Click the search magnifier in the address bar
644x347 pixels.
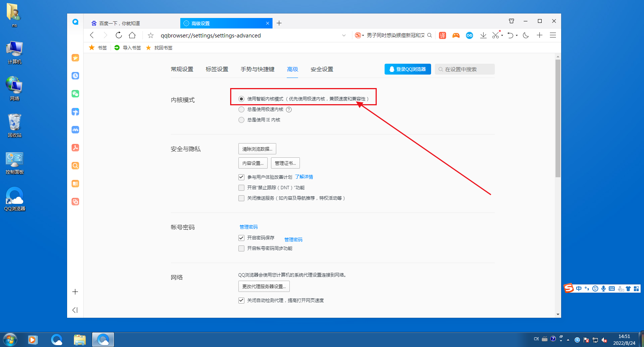tap(430, 35)
